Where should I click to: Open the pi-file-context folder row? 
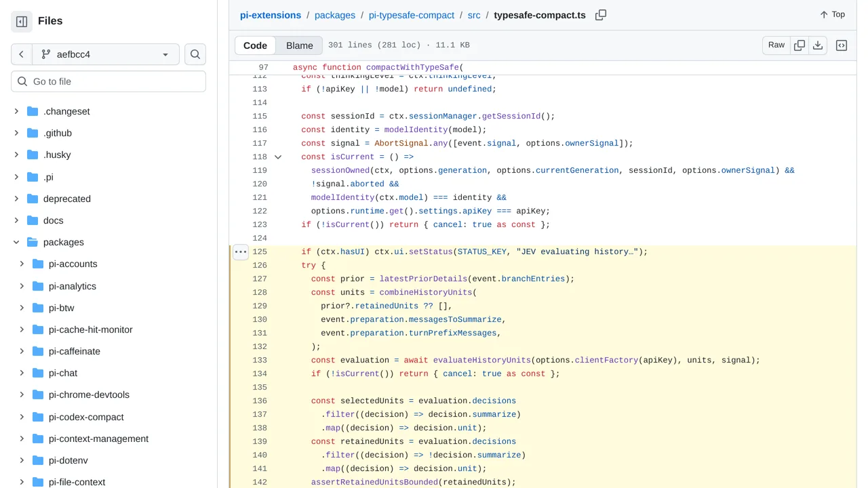point(108,482)
